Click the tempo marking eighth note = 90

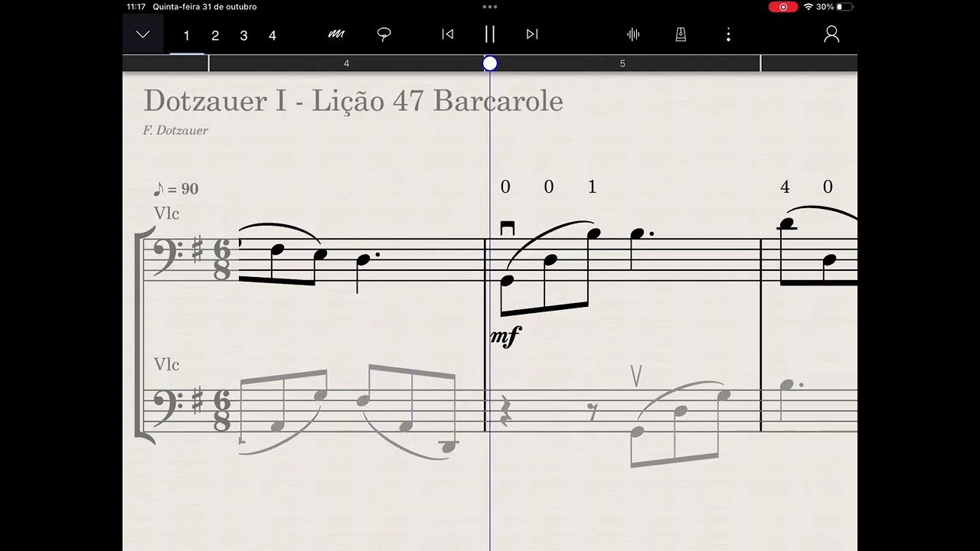coord(176,188)
